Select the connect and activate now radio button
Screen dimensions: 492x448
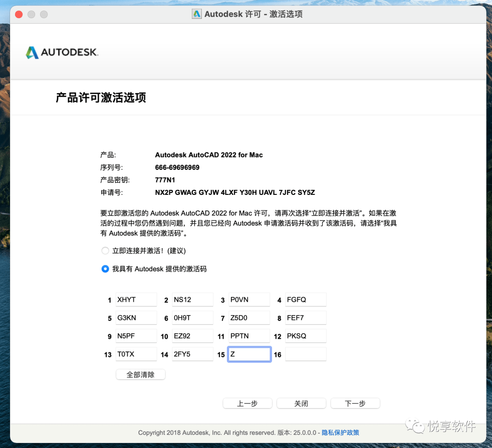[x=105, y=251]
